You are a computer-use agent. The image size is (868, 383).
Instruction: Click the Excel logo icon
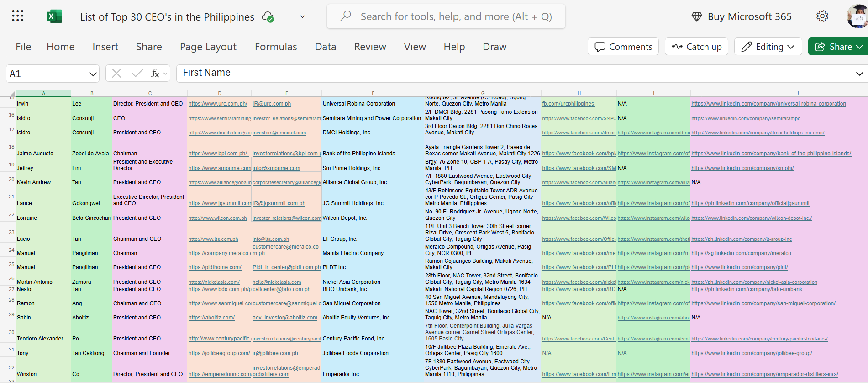54,16
